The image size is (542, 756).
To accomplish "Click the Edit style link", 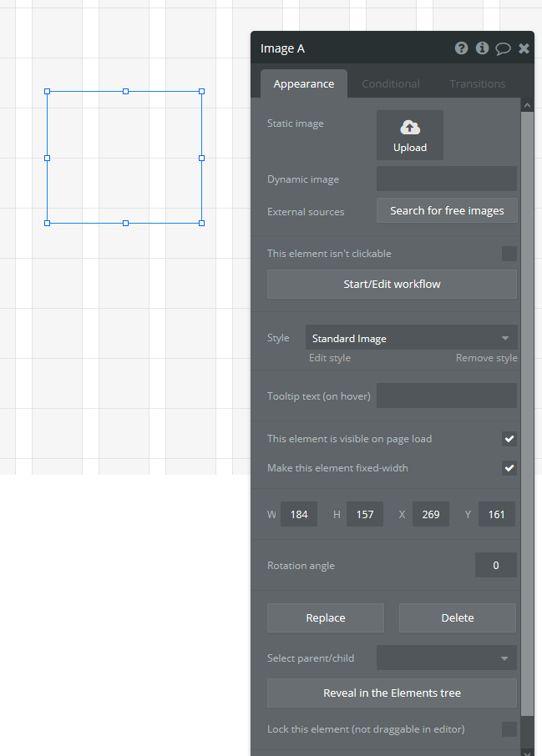I will pos(330,358).
